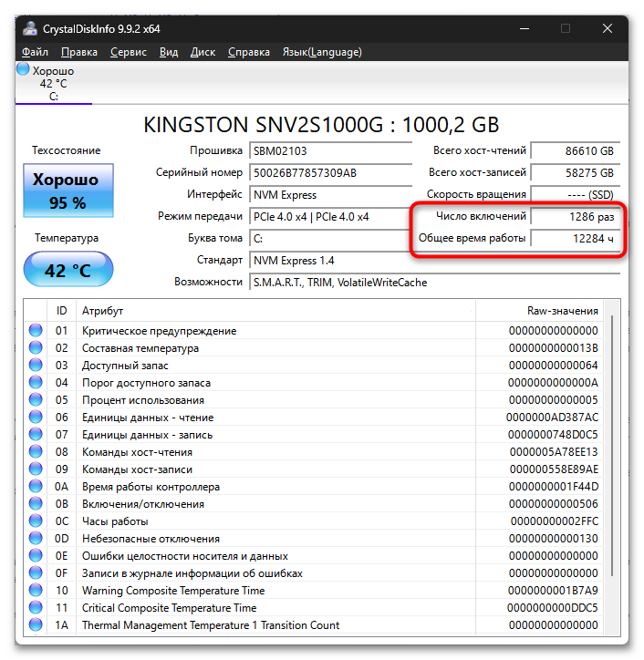The width and height of the screenshot is (644, 660).
Task: Open the Правка menu
Action: click(x=79, y=52)
